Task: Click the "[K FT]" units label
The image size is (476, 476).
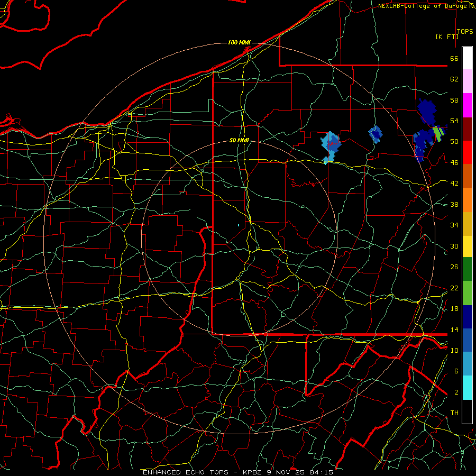Action: tap(447, 37)
